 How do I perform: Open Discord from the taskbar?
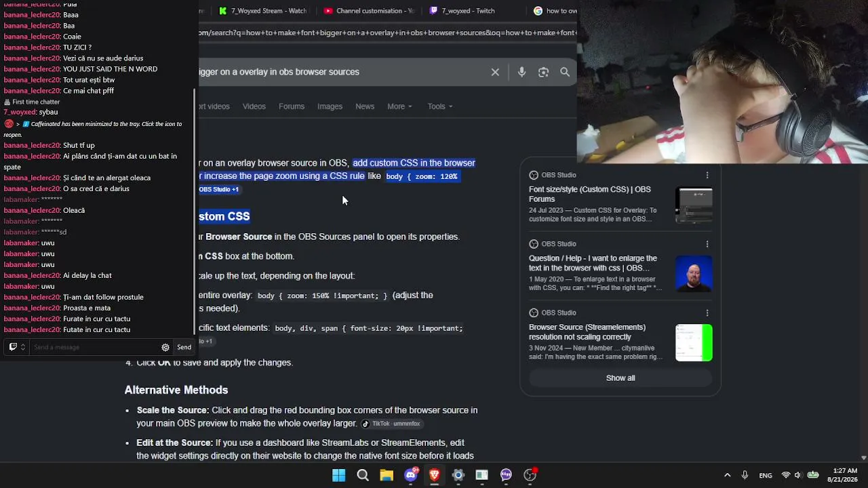click(410, 475)
